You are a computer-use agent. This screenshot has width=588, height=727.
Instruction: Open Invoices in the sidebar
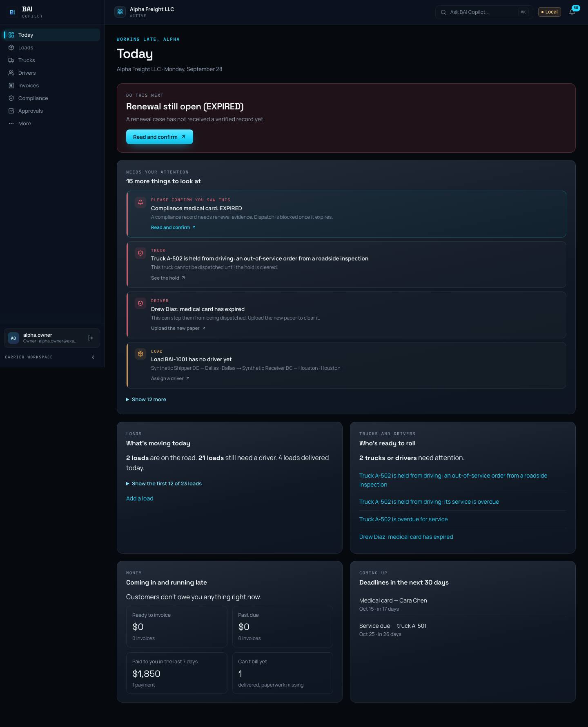coord(51,86)
